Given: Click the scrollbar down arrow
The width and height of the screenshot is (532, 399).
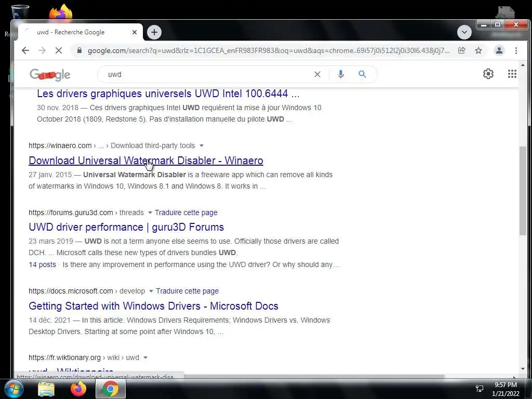Looking at the screenshot, I should click(523, 369).
